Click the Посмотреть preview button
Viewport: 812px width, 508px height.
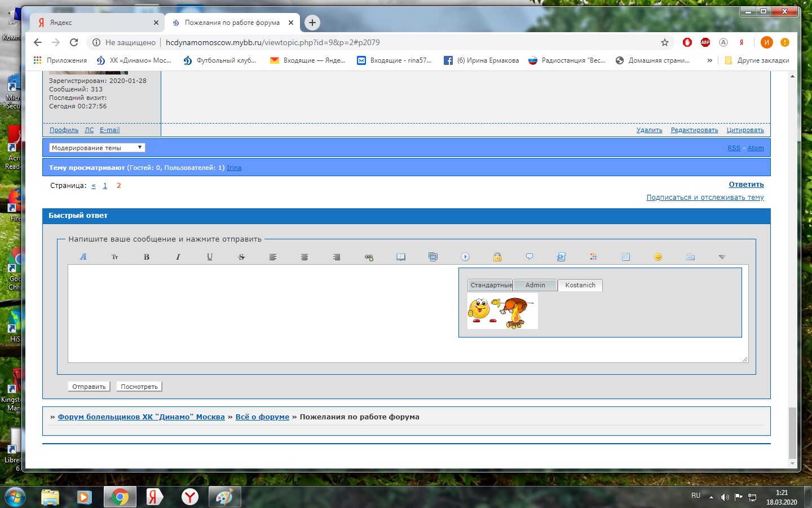(139, 387)
